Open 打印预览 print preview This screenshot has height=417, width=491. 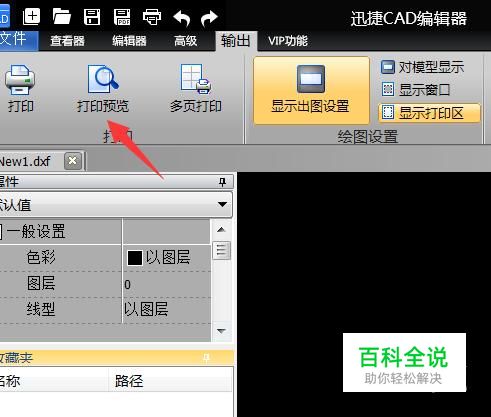(103, 89)
